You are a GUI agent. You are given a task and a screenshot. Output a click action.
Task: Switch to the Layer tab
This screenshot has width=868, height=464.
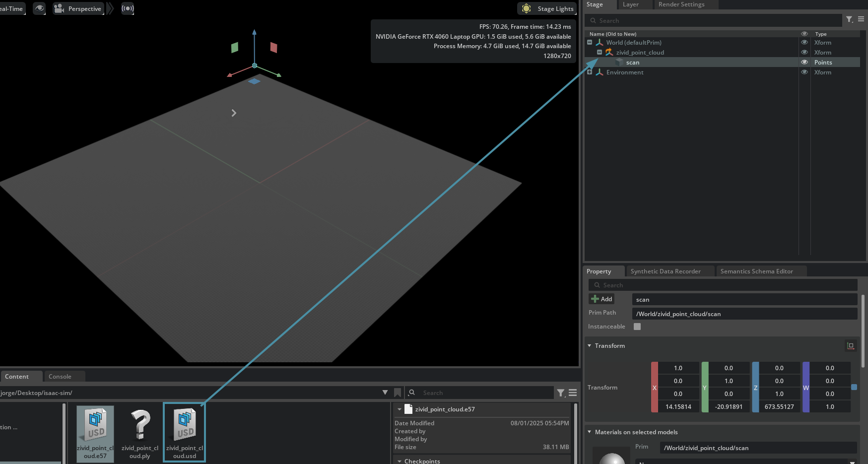[x=630, y=4]
